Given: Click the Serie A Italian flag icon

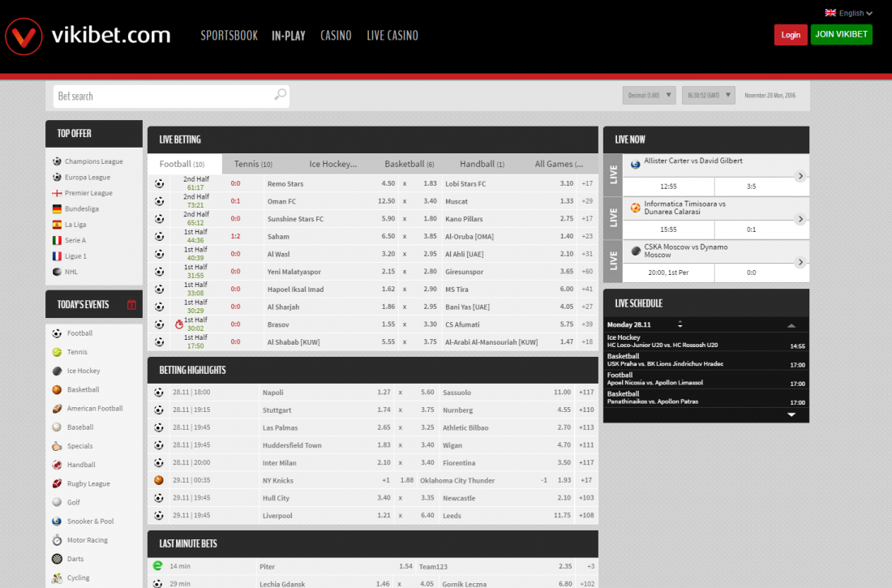Looking at the screenshot, I should (57, 240).
